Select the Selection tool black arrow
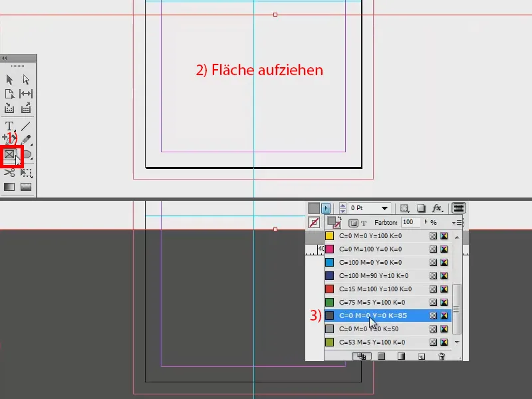The width and height of the screenshot is (532, 399). (x=9, y=80)
